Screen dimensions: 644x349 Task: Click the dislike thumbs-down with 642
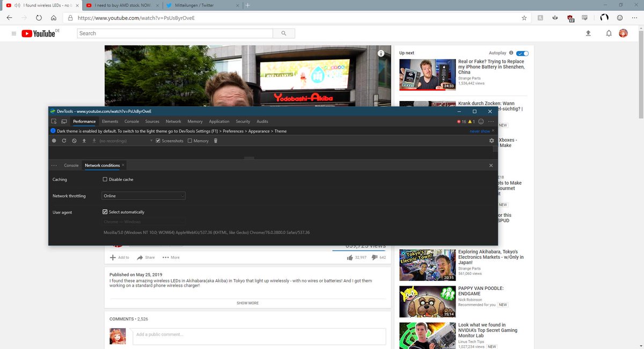coord(378,258)
